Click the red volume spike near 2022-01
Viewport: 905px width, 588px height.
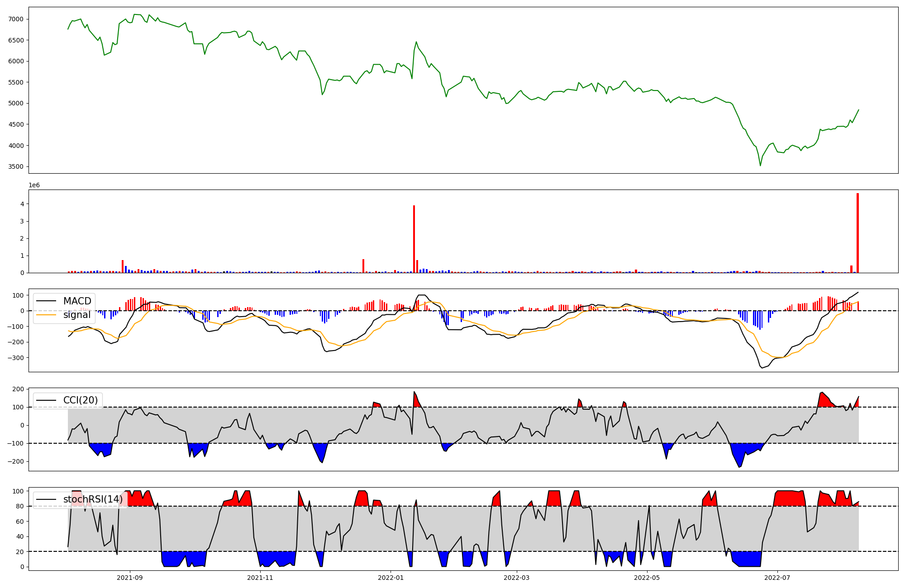[414, 239]
